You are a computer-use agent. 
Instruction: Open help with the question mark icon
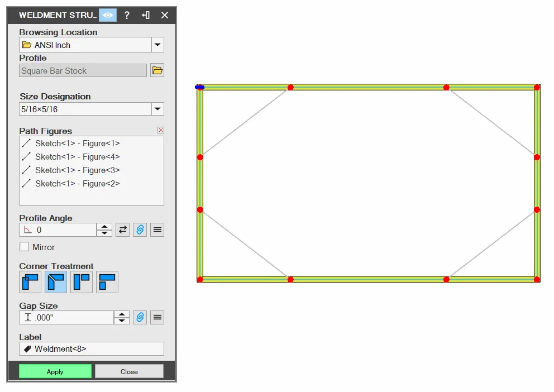(127, 15)
